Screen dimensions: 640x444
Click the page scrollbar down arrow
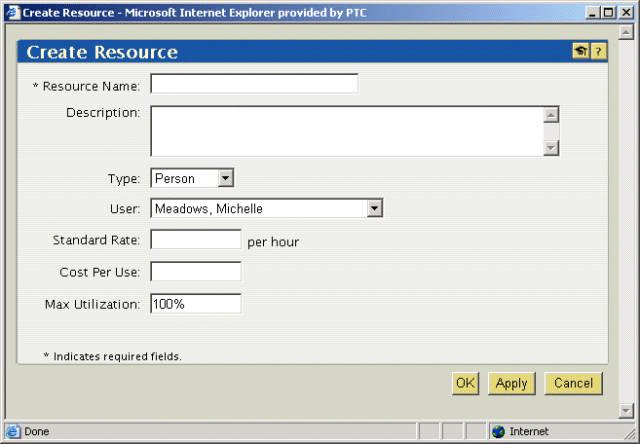coord(626,410)
